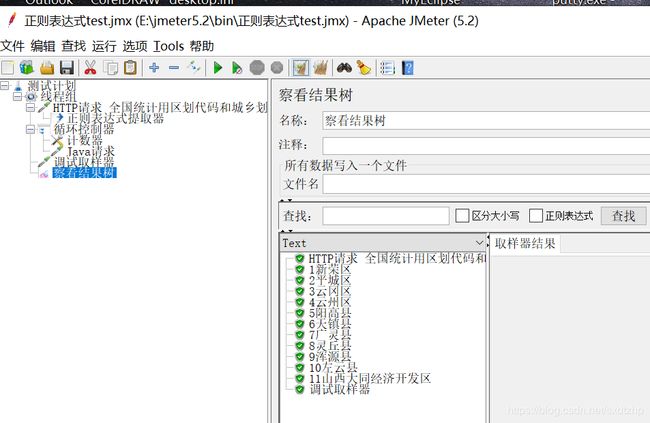Viewport: 650px width, 423px height.
Task: Select result 3云冈区
Action: [x=330, y=291]
